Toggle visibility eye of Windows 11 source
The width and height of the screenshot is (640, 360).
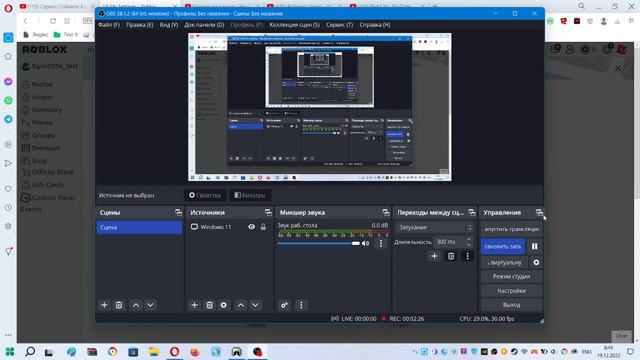251,227
